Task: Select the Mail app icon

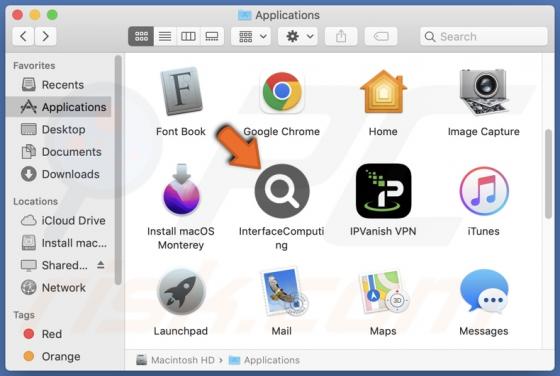Action: (284, 291)
